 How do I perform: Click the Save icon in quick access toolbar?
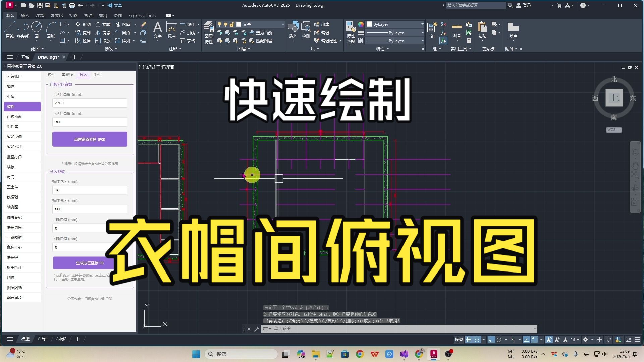coord(40,5)
